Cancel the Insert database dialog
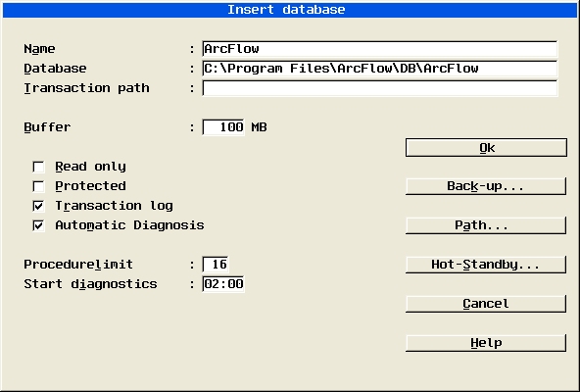The height and width of the screenshot is (392, 580). click(x=486, y=304)
